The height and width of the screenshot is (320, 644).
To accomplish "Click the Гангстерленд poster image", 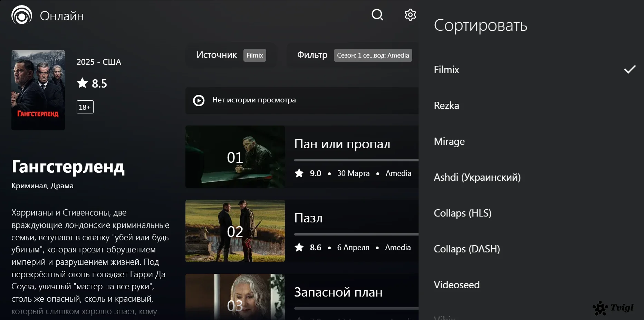I will coord(38,90).
